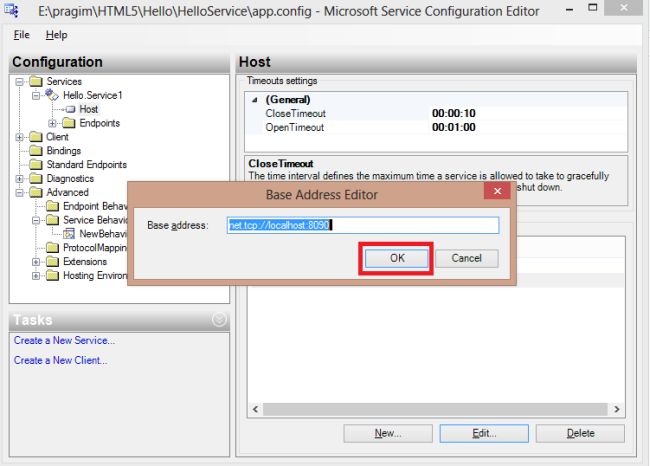Click the Hello.Service1 service icon

click(52, 95)
